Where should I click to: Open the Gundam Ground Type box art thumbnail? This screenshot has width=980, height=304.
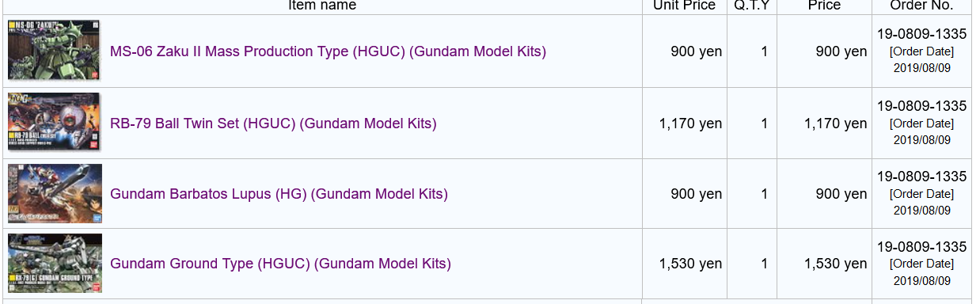click(55, 264)
